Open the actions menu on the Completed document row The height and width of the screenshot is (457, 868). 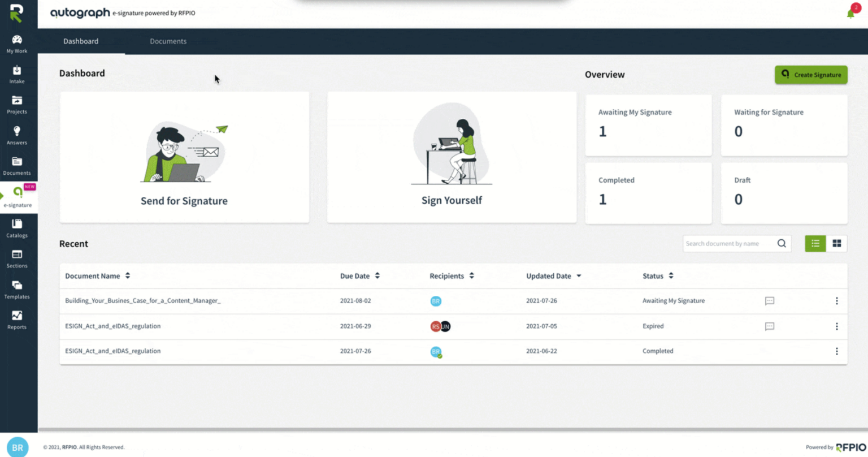click(837, 351)
